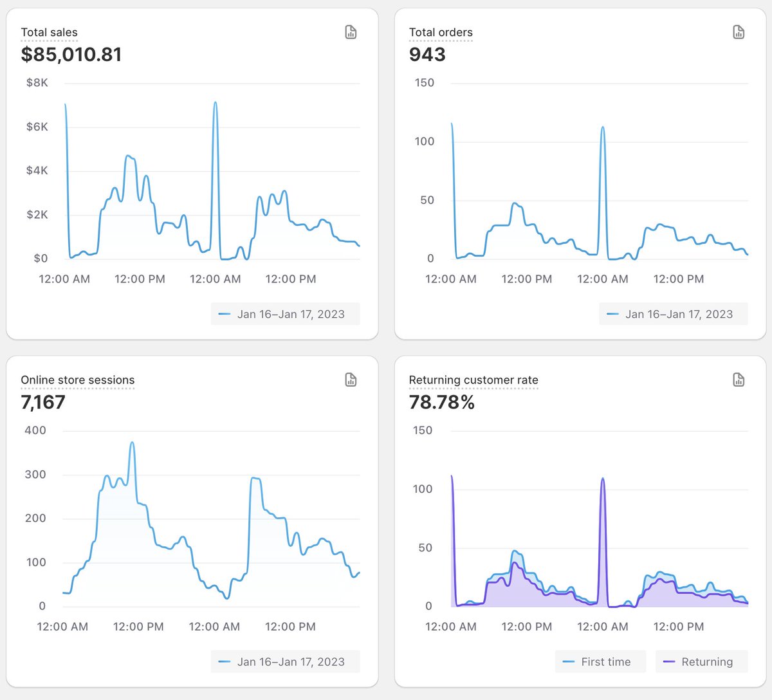Click the $4K axis label in Total sales
Viewport: 772px width, 700px height.
pos(37,170)
